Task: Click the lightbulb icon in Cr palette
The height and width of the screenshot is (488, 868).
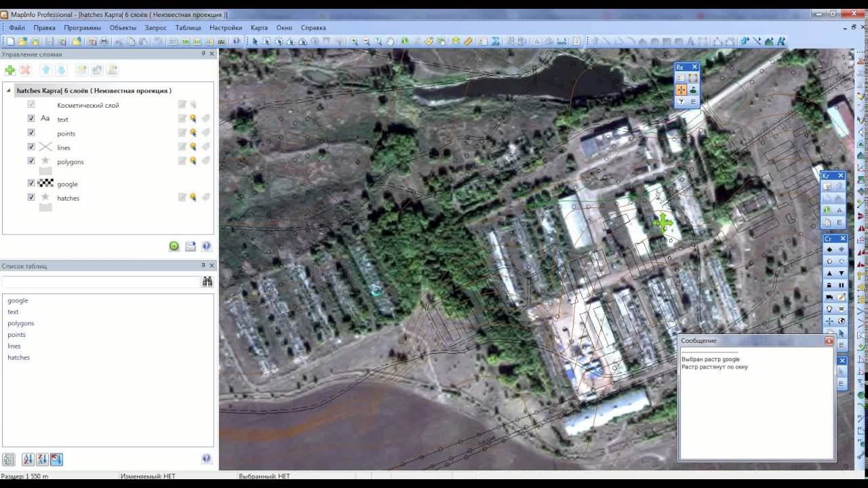Action: (829, 308)
